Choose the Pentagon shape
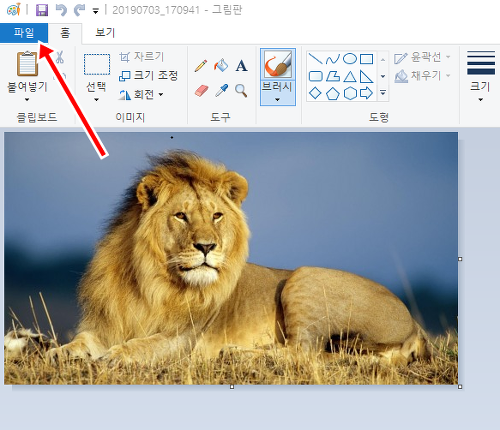This screenshot has width=500, height=430. click(x=333, y=93)
